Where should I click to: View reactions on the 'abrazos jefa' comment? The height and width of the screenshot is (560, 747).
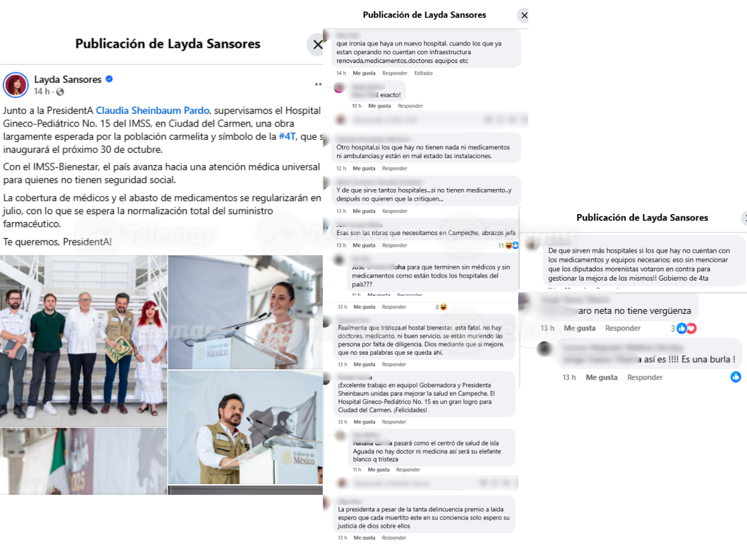pos(508,246)
